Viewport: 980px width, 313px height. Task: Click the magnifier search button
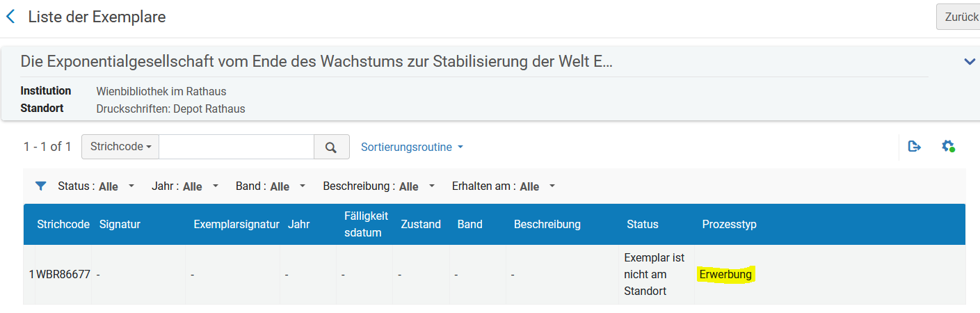click(331, 147)
